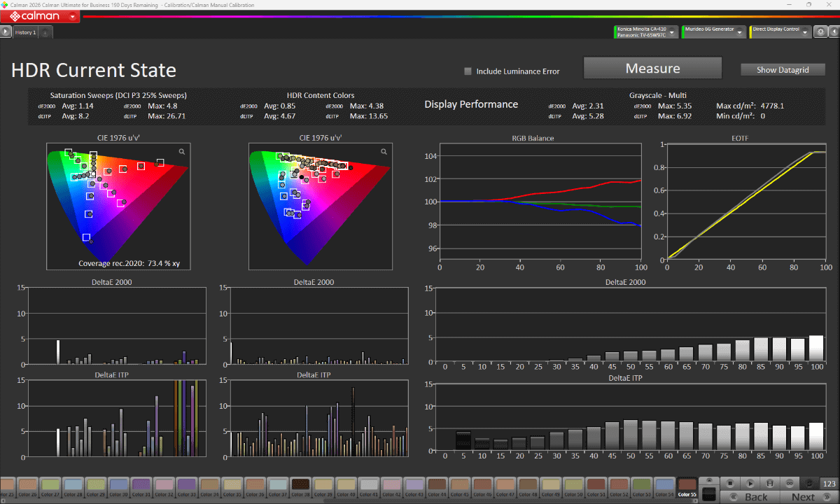Click the small arrow above the black patch
The height and width of the screenshot is (504, 840).
click(x=709, y=480)
